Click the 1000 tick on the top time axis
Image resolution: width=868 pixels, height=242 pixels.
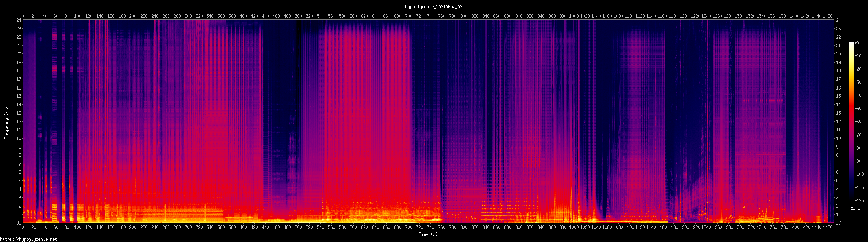pos(573,16)
